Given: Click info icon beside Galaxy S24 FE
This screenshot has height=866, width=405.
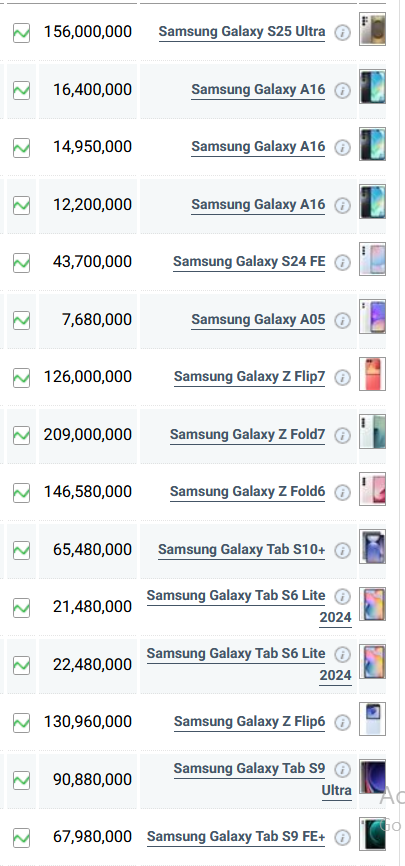Looking at the screenshot, I should [x=343, y=262].
